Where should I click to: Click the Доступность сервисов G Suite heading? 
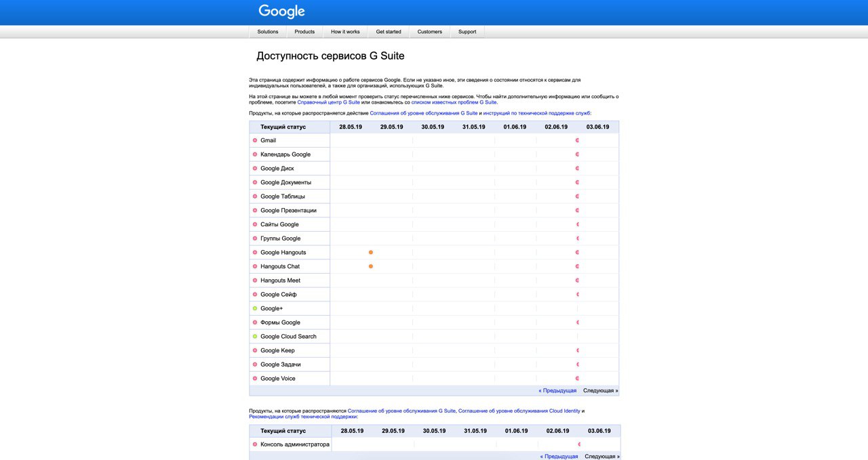coord(330,56)
